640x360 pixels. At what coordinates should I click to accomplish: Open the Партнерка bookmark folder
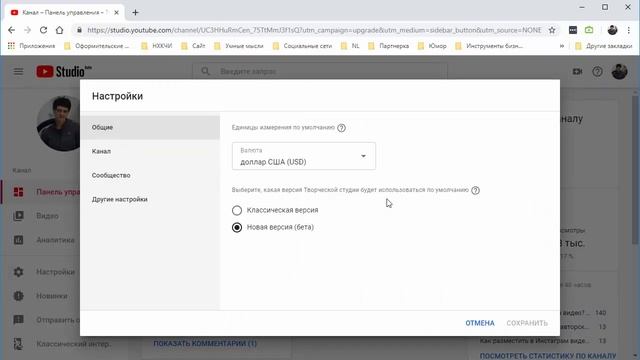click(x=389, y=46)
